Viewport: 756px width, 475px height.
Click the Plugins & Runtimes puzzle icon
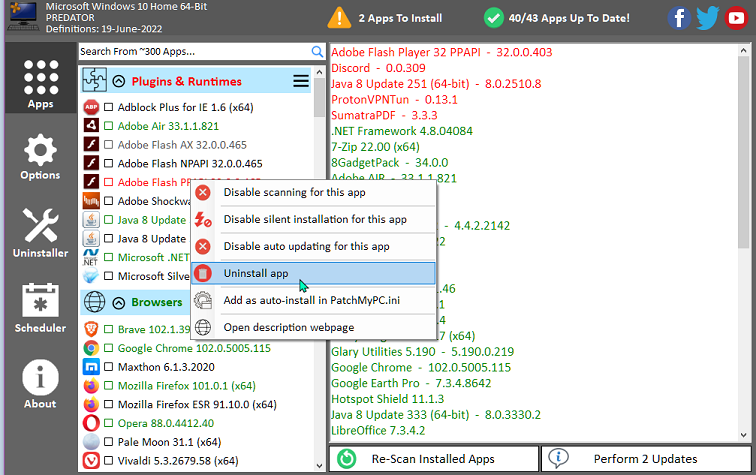point(94,80)
